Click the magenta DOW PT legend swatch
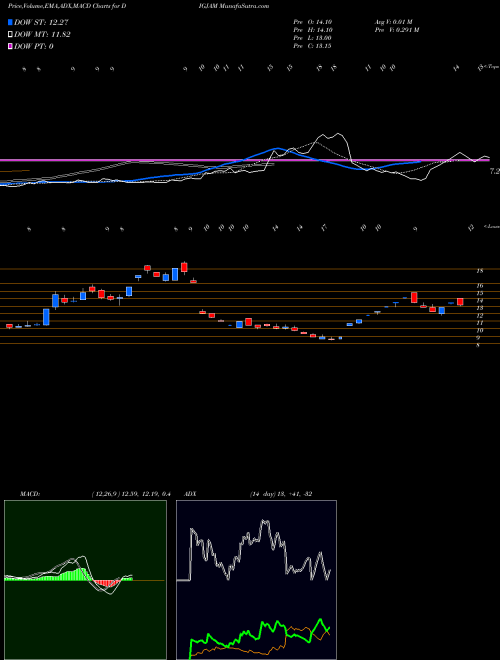This screenshot has height=660, width=500. (10, 46)
